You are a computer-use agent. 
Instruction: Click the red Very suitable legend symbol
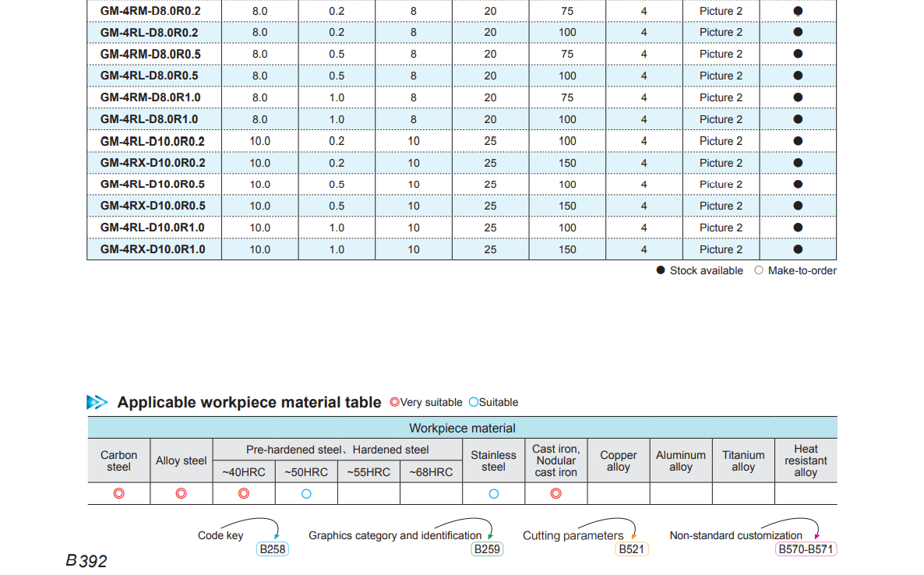coord(394,402)
